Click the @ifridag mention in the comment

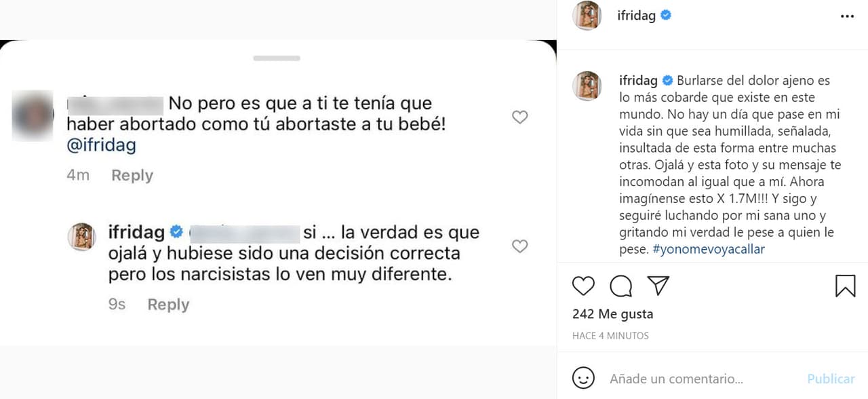[x=102, y=145]
